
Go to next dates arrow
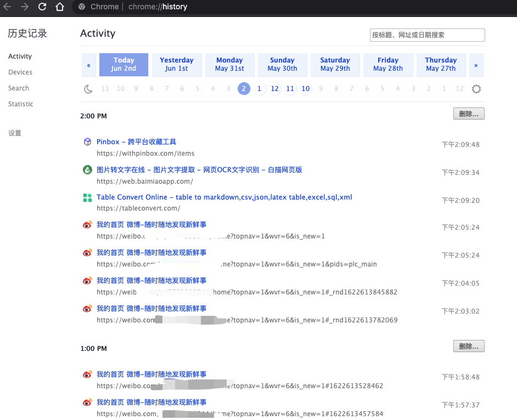click(x=476, y=65)
